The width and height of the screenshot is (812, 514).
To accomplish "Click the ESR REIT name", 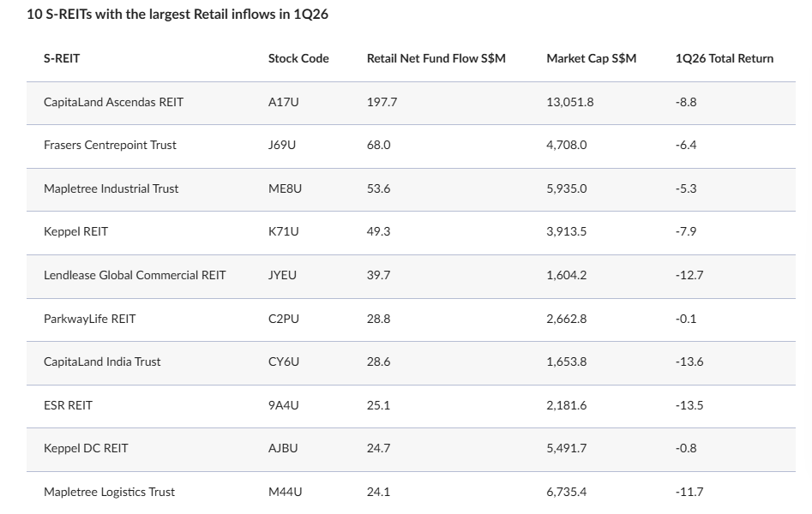I will [68, 405].
